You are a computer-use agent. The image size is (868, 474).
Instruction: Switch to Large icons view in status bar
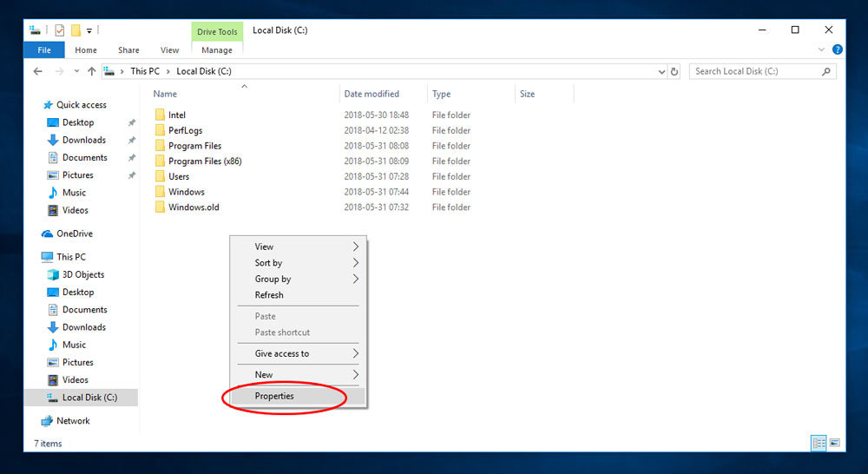835,443
